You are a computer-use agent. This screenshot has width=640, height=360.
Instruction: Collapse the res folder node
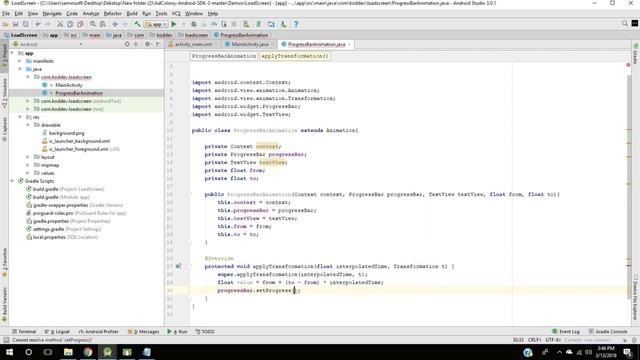click(20, 117)
